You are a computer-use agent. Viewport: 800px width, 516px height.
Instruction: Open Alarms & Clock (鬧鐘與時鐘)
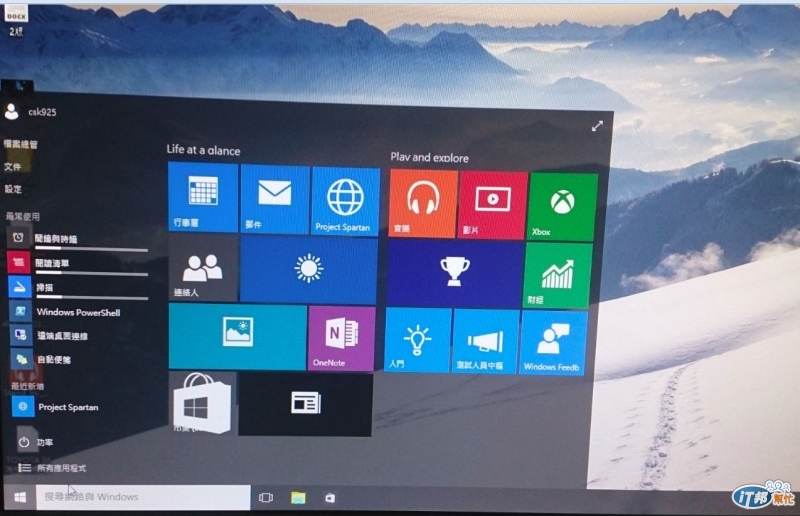pos(78,238)
